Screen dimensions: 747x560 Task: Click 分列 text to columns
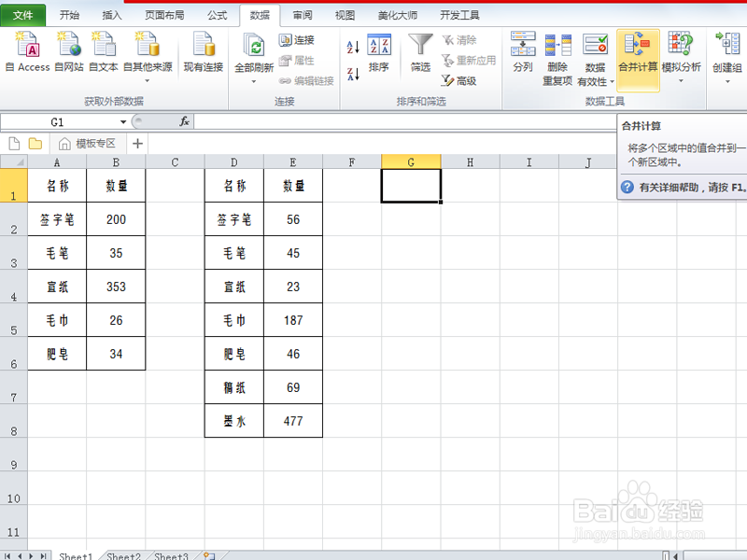pos(523,51)
